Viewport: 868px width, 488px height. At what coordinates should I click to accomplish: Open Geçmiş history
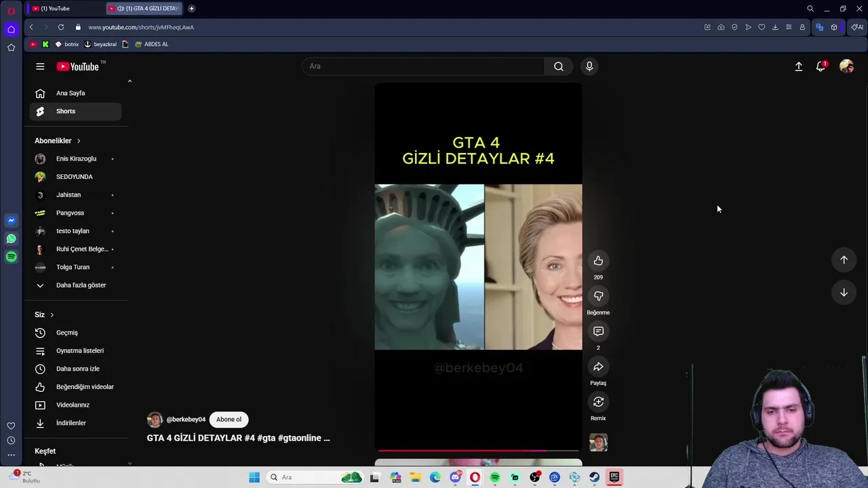[75, 333]
